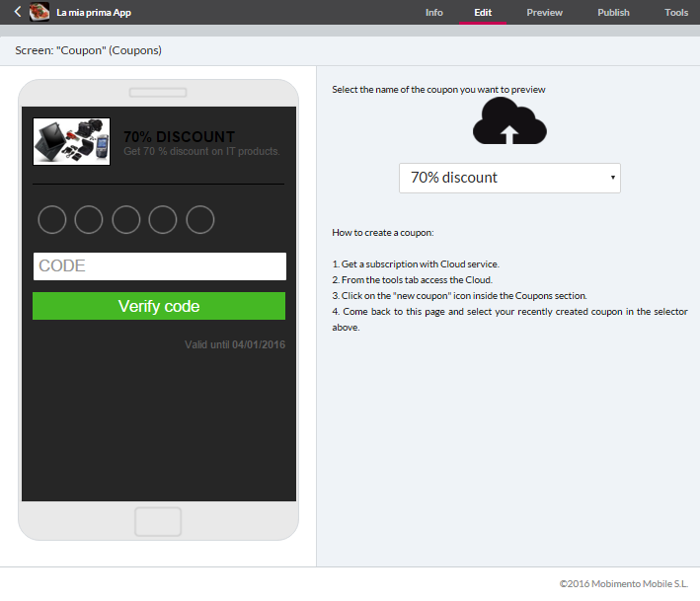Click "Get 70 % discount on IT products." text
The image size is (700, 601).
tap(201, 151)
